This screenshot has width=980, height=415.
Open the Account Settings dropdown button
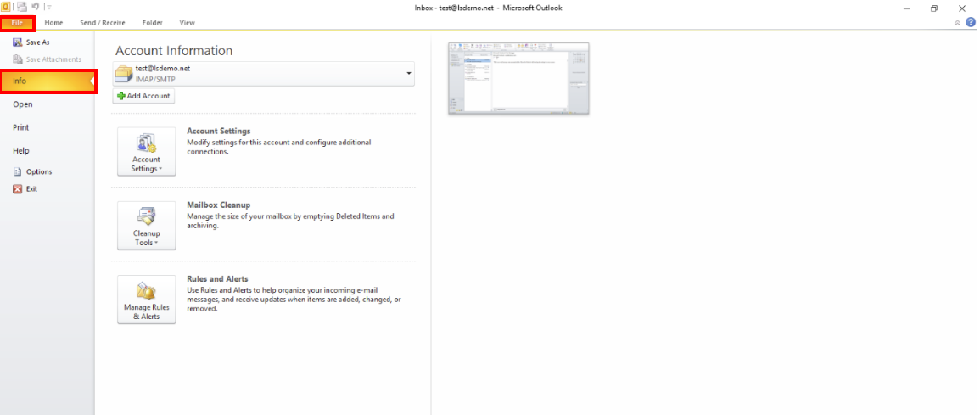point(146,152)
